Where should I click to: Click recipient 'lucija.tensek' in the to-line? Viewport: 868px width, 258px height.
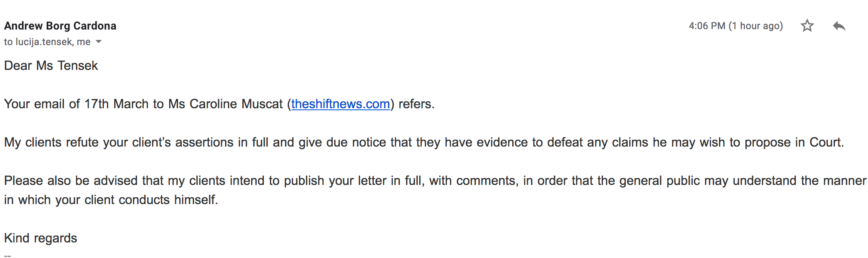point(44,42)
